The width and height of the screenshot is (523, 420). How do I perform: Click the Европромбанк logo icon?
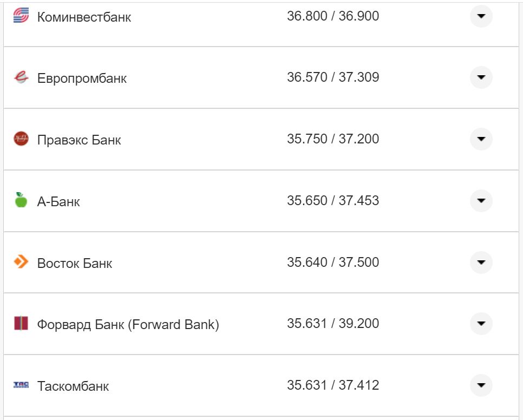pos(21,77)
